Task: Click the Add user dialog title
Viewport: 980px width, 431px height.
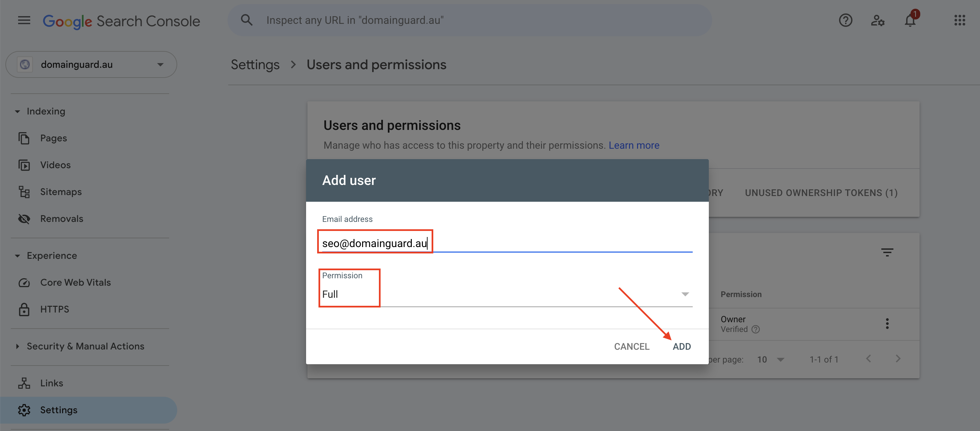Action: click(x=349, y=180)
